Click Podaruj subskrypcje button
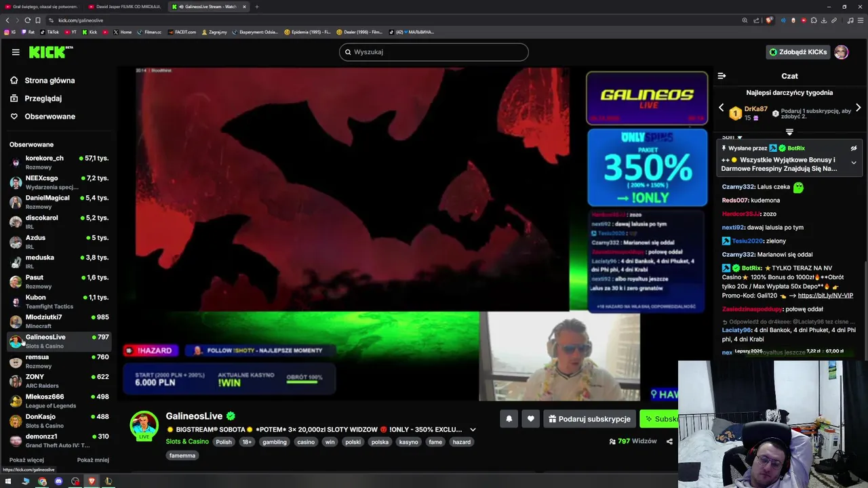The width and height of the screenshot is (868, 488). pyautogui.click(x=589, y=419)
